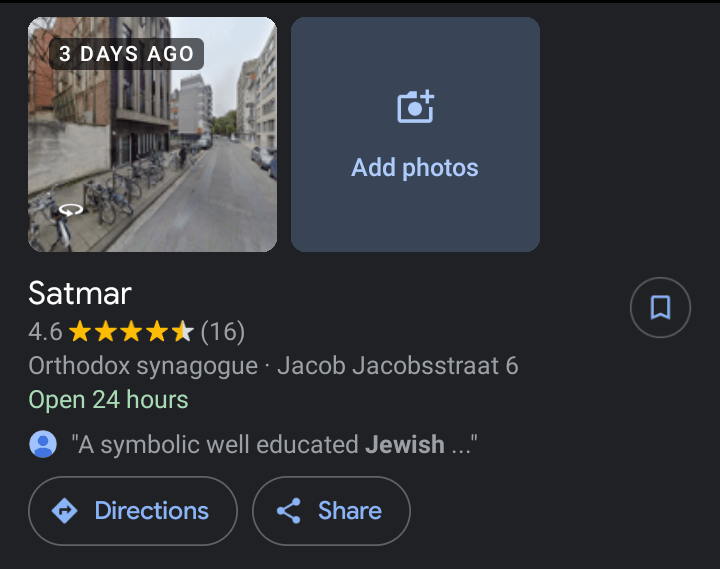Open the Satmar place title

(x=80, y=293)
